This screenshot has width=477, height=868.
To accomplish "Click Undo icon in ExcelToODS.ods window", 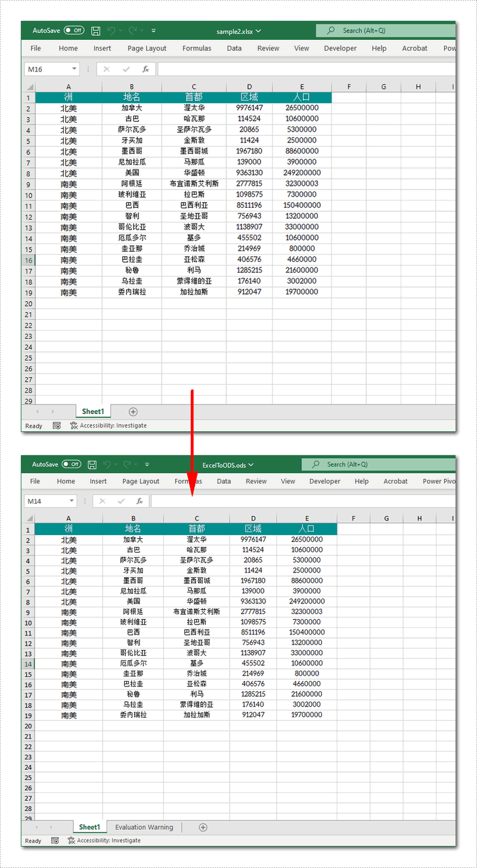I will (x=107, y=464).
